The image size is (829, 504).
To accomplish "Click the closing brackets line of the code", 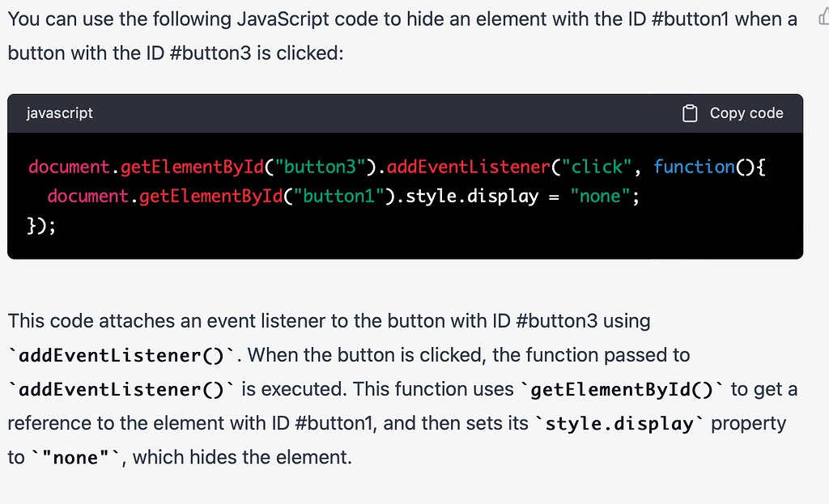I will [x=39, y=225].
